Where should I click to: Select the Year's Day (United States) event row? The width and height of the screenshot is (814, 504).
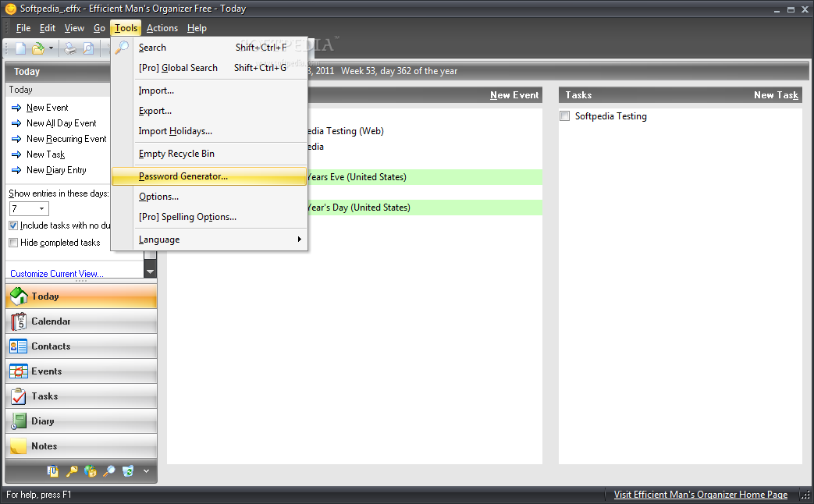click(x=425, y=208)
